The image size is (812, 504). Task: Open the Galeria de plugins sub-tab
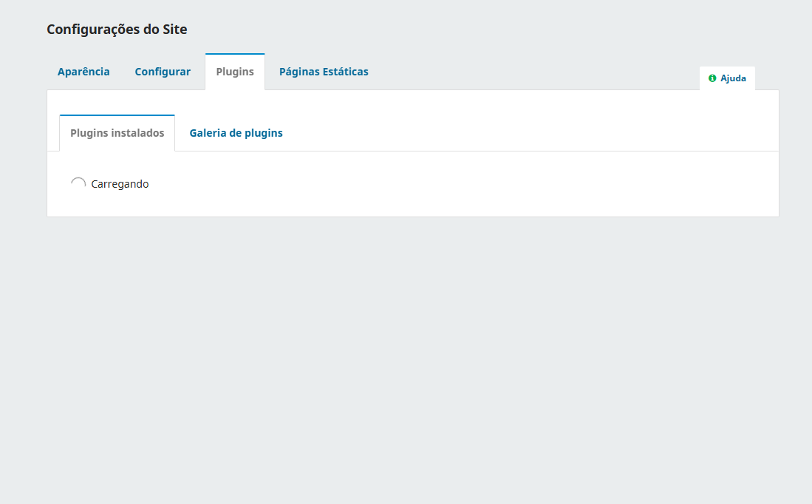tap(236, 133)
